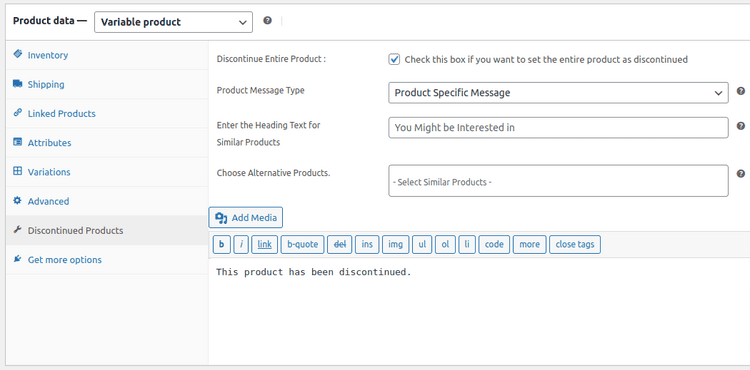The width and height of the screenshot is (750, 370).
Task: Click help icon beside heading text field
Action: 740,126
